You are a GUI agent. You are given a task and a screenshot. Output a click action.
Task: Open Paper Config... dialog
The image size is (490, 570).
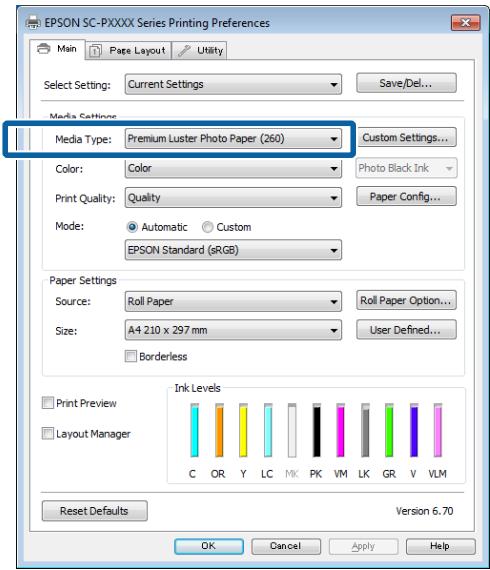406,197
